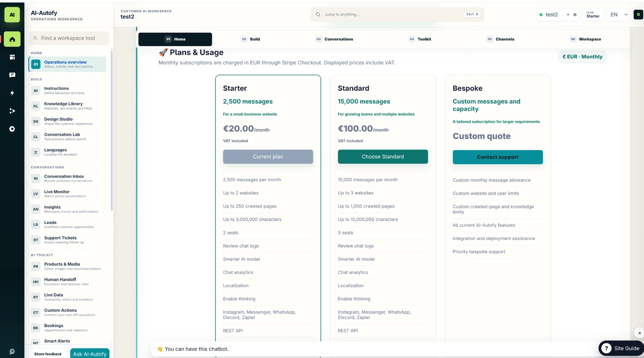This screenshot has width=644, height=358.
Task: Click 'Up to 15,000,000 characters' row
Action: 383,219
